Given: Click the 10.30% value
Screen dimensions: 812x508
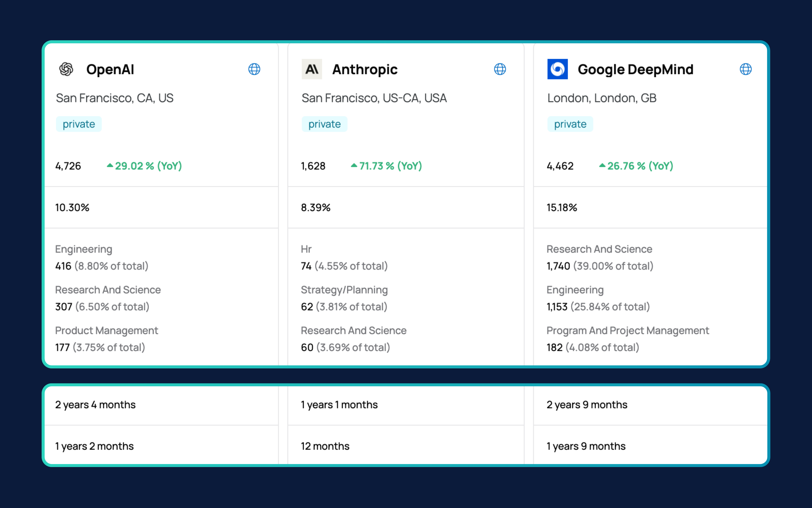Looking at the screenshot, I should click(x=72, y=208).
